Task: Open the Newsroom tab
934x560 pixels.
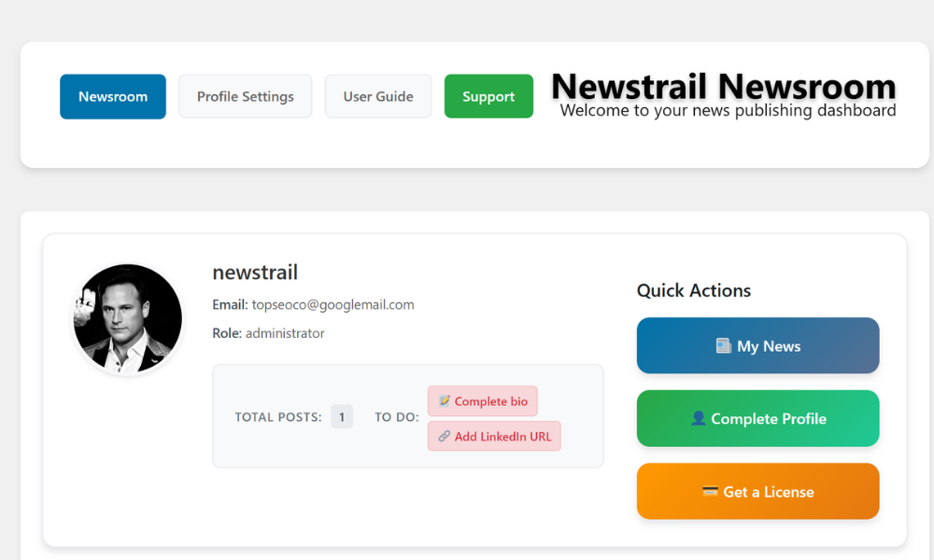Action: coord(113,96)
